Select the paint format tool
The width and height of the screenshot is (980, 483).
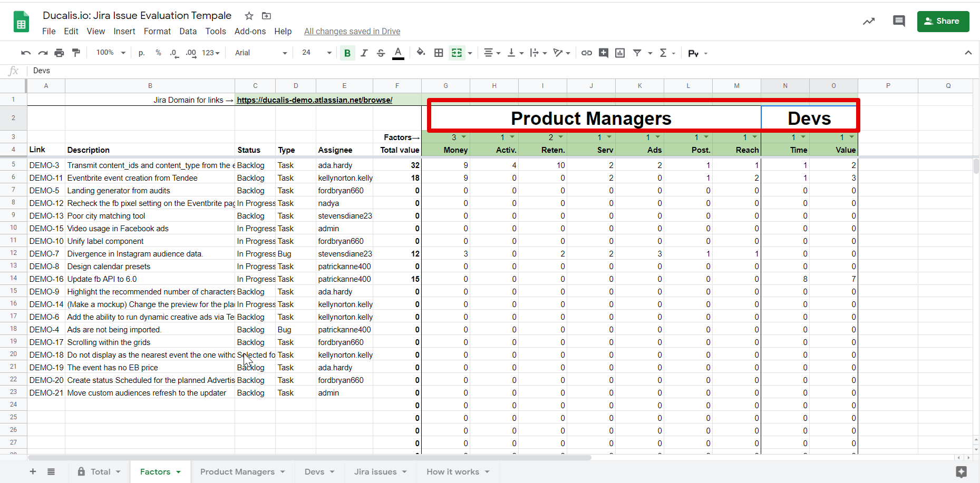76,53
